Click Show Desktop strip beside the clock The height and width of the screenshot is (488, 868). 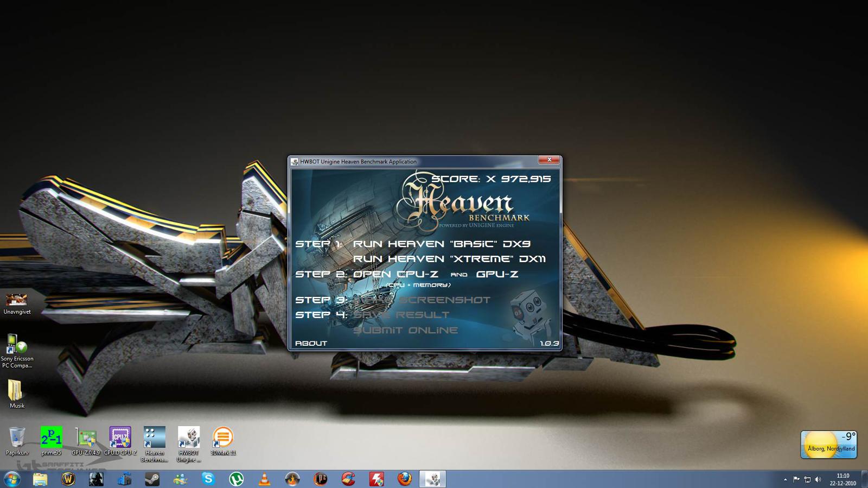[864, 479]
